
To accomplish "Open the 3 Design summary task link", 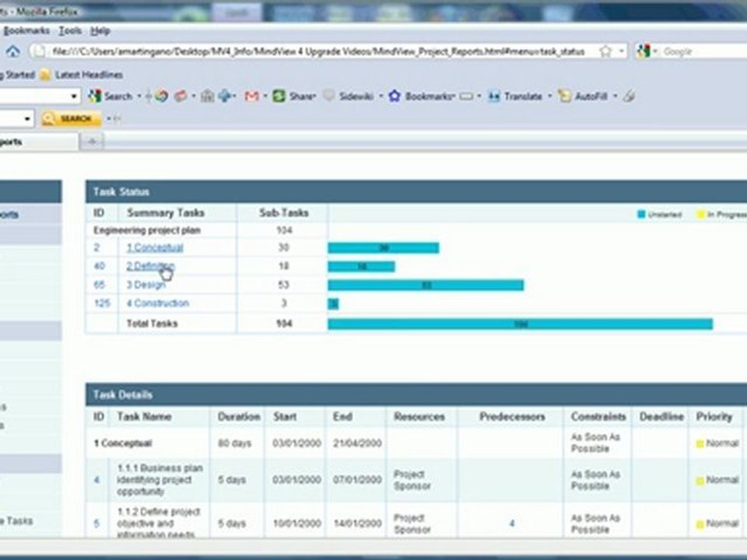I will click(x=146, y=285).
